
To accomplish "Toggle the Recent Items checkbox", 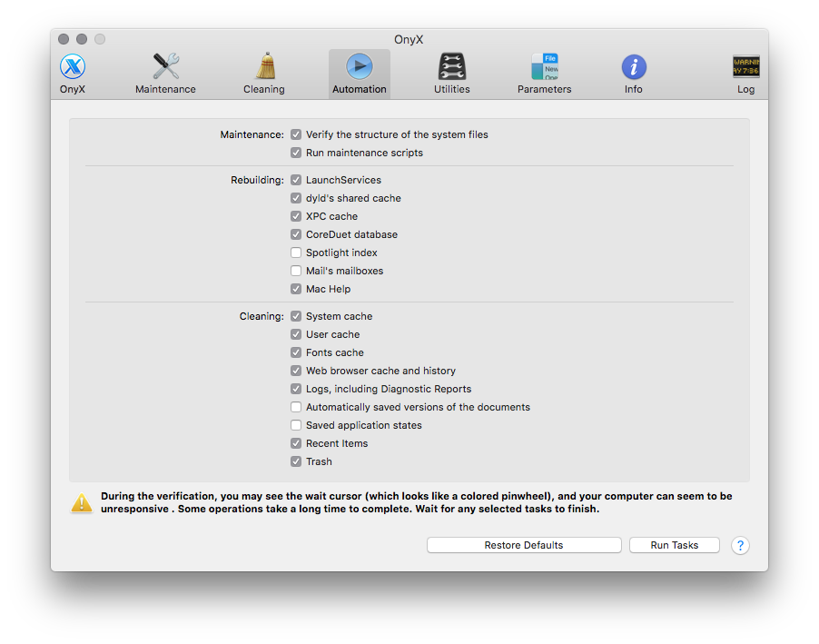I will click(296, 443).
